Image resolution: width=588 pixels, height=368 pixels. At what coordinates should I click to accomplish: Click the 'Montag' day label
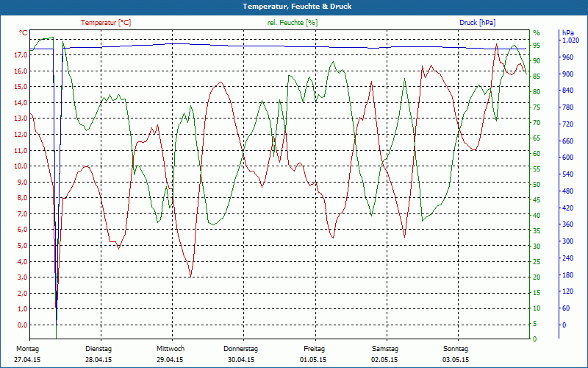click(x=27, y=349)
